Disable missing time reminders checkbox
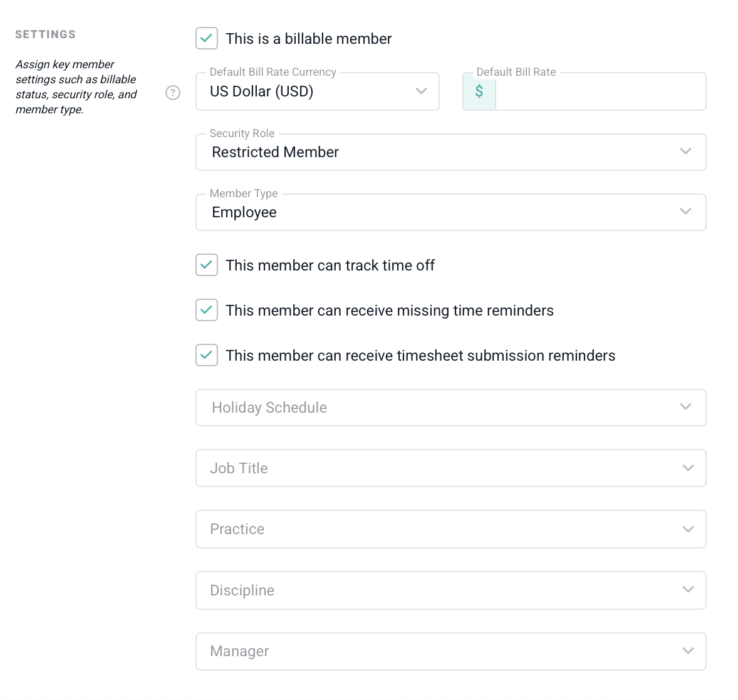738x700 pixels. coord(207,310)
